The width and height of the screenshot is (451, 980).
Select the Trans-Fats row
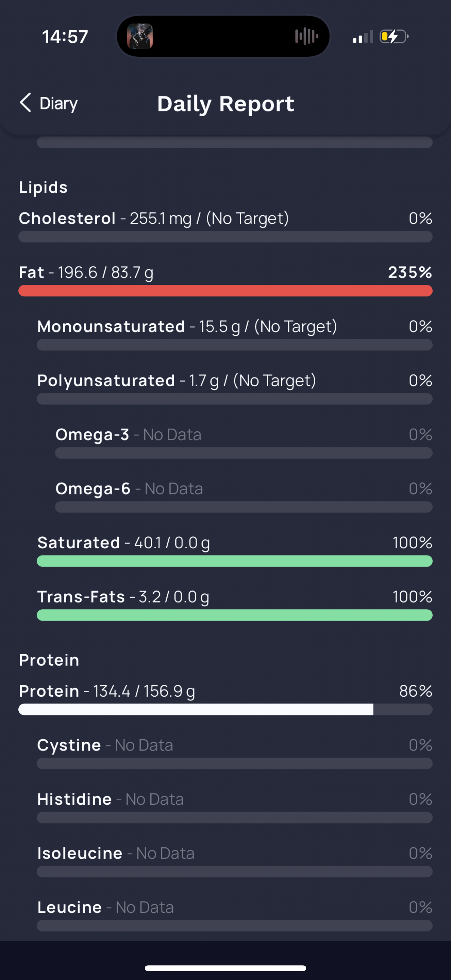coord(234,604)
